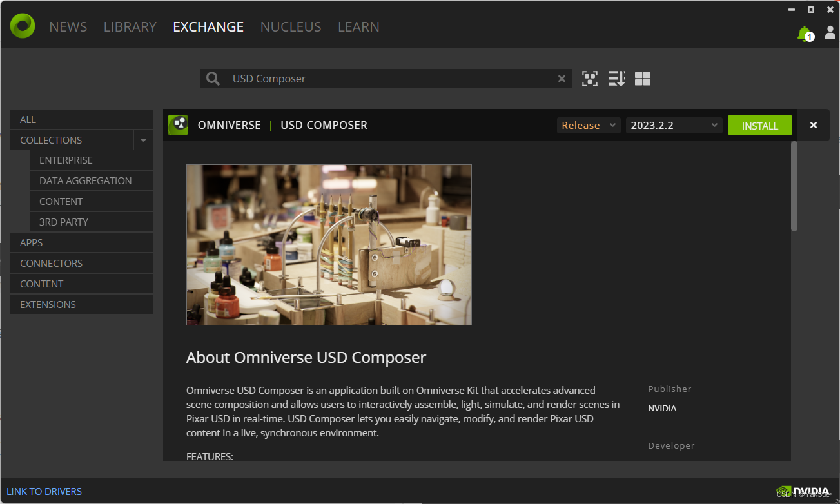Open the notifications bell
This screenshot has width=840, height=504.
804,32
